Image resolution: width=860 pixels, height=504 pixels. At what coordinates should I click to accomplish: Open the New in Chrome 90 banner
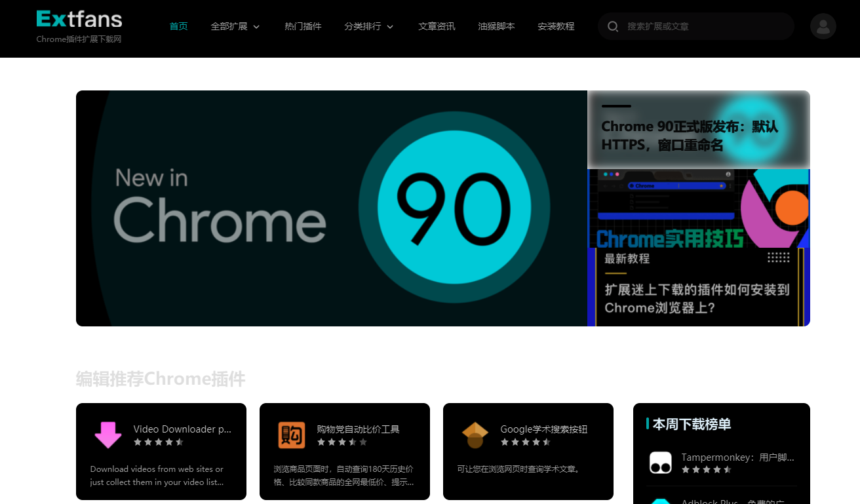pyautogui.click(x=332, y=208)
